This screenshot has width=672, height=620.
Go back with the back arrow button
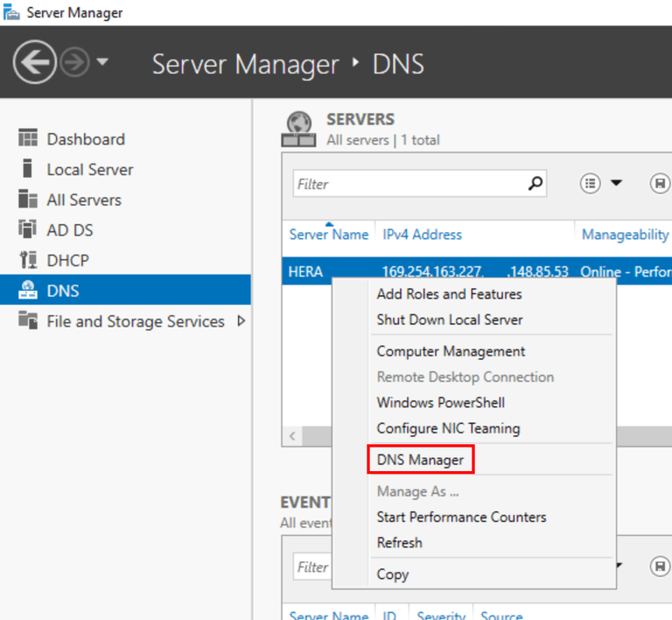(34, 62)
